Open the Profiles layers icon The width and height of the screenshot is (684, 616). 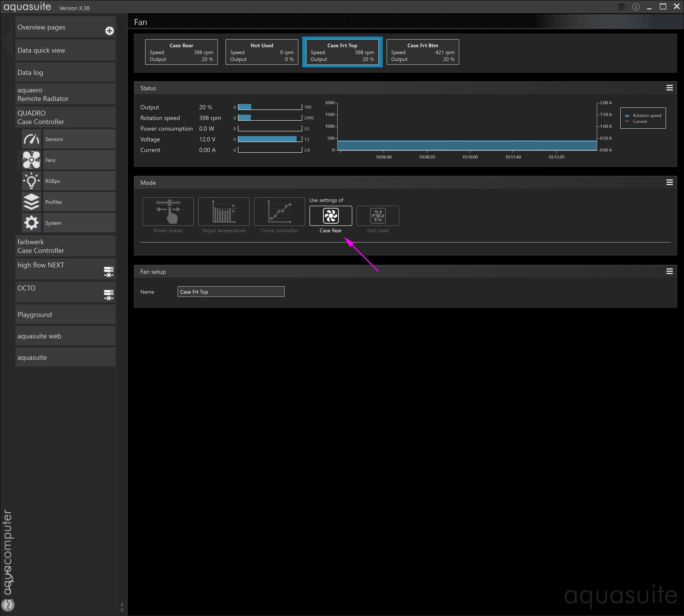pos(31,202)
